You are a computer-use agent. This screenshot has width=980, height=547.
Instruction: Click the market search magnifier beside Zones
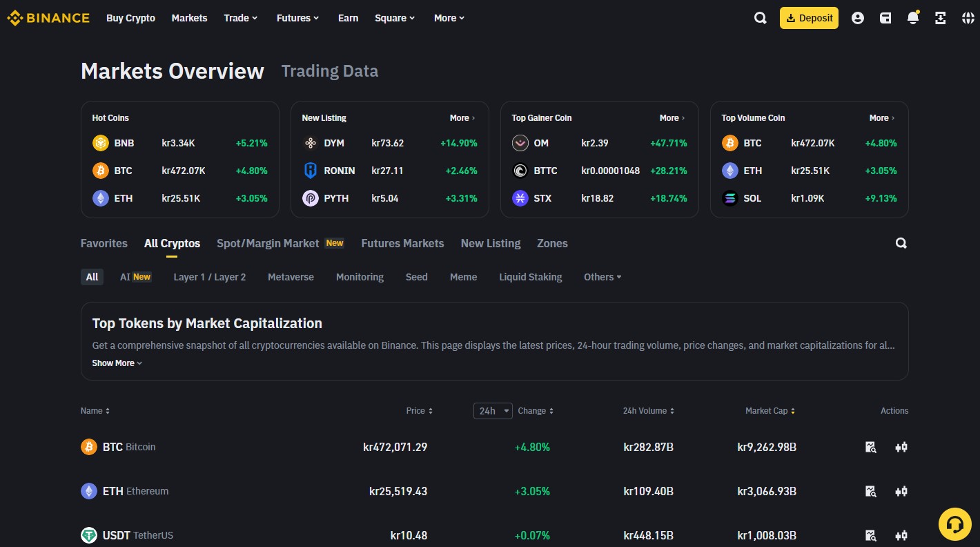pos(901,243)
